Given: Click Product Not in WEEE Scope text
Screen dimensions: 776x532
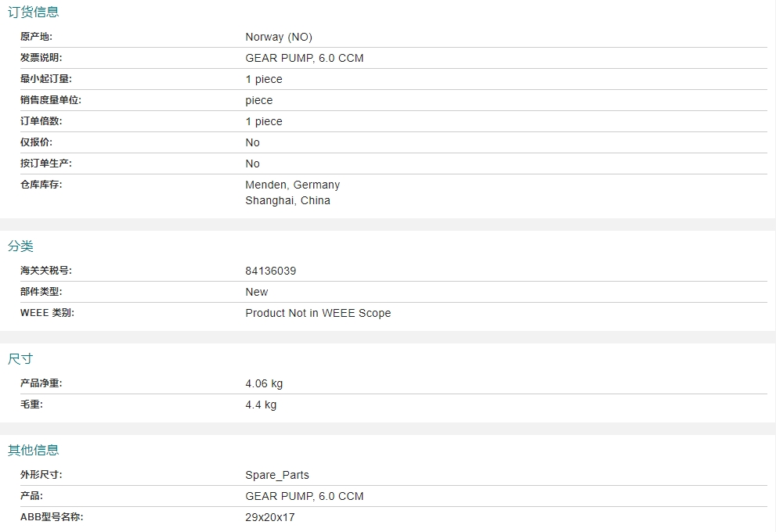Looking at the screenshot, I should 318,313.
